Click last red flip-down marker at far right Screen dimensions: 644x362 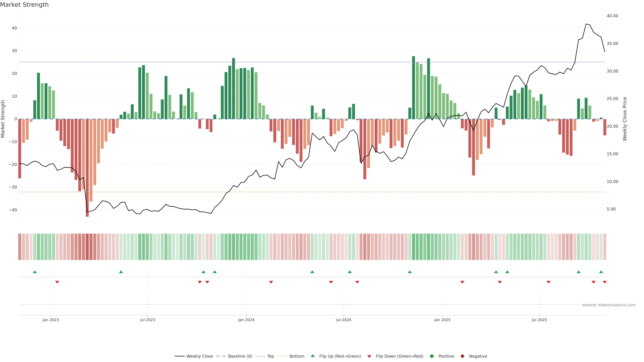point(604,282)
